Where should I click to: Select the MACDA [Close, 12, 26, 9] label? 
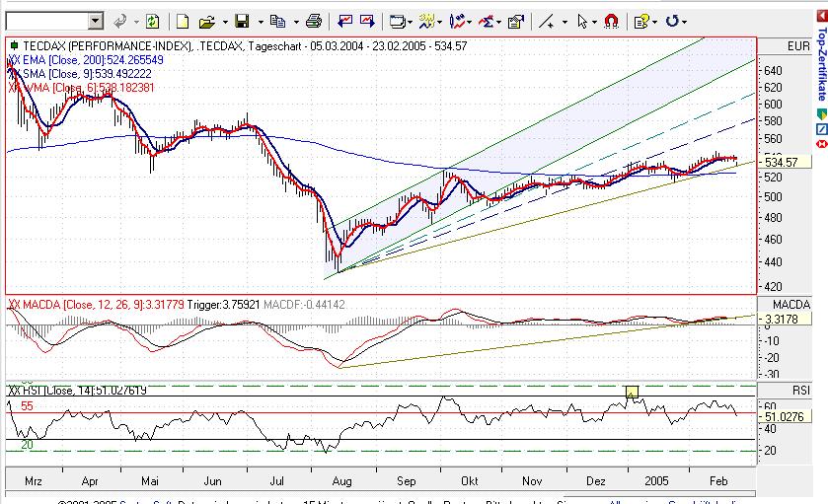(96, 305)
